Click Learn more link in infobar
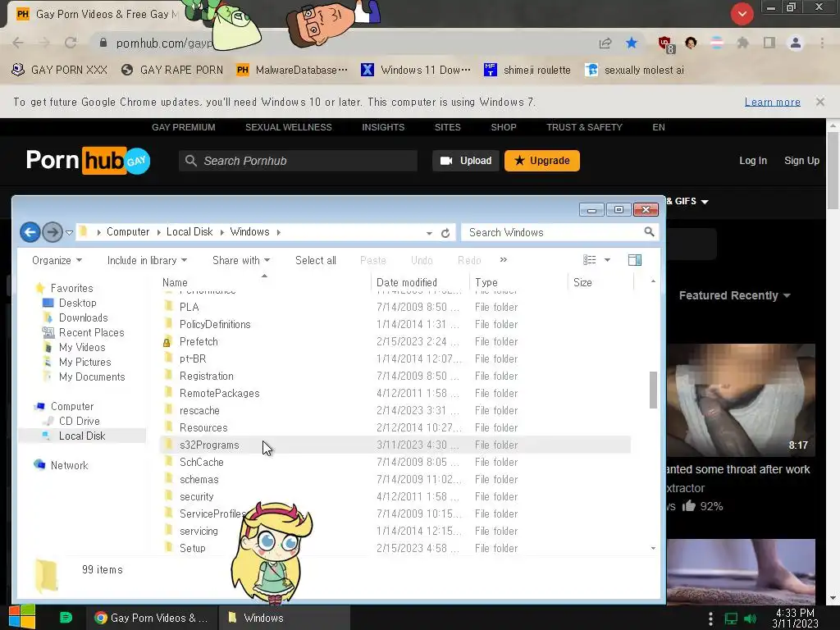The height and width of the screenshot is (630, 840). point(772,102)
